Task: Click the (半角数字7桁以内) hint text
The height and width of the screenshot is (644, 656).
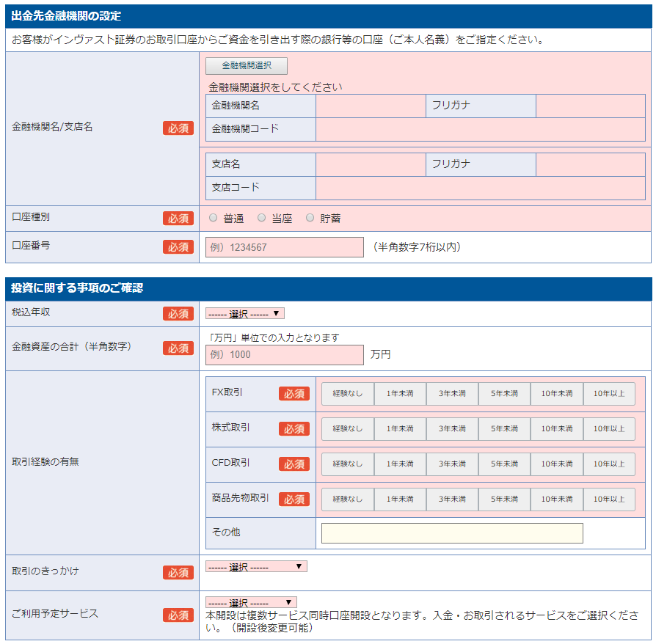Action: click(417, 247)
